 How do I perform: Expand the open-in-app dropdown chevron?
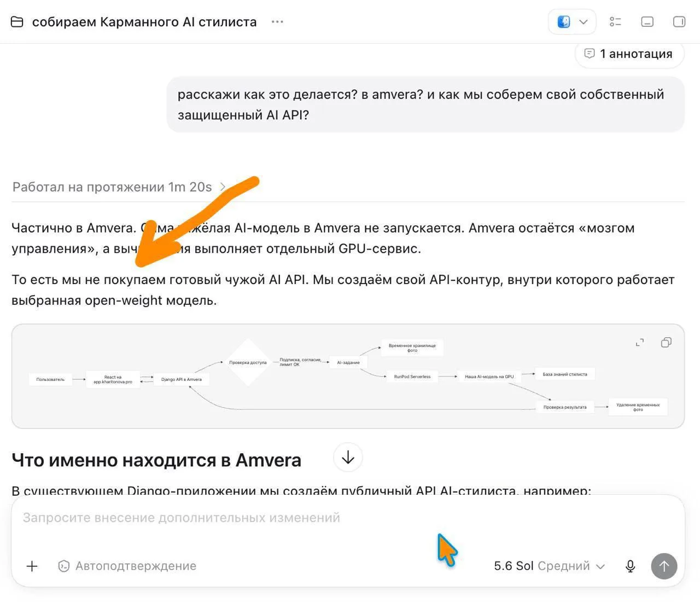(584, 22)
